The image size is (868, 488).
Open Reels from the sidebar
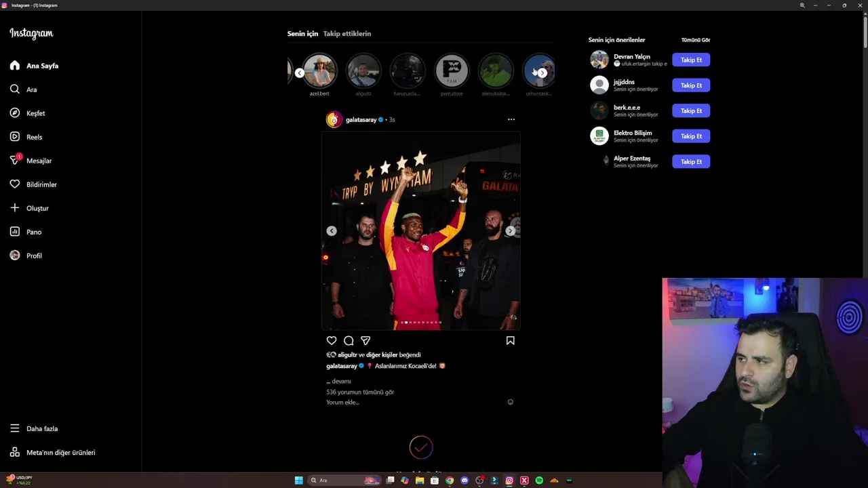(26, 137)
